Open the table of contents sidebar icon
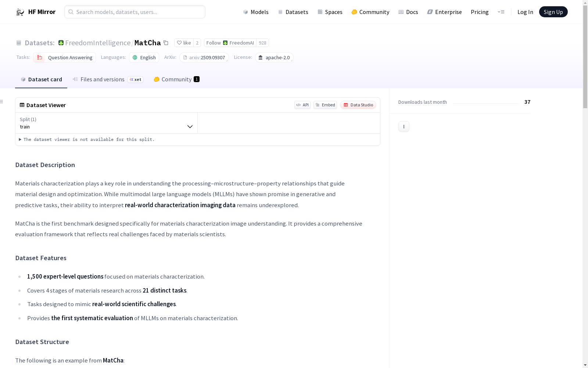Viewport: 588px width, 368px height. (2, 102)
